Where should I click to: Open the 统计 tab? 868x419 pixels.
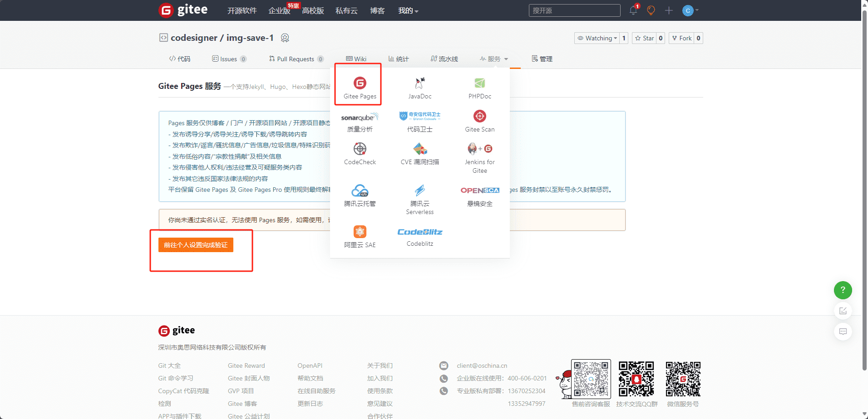pos(399,59)
